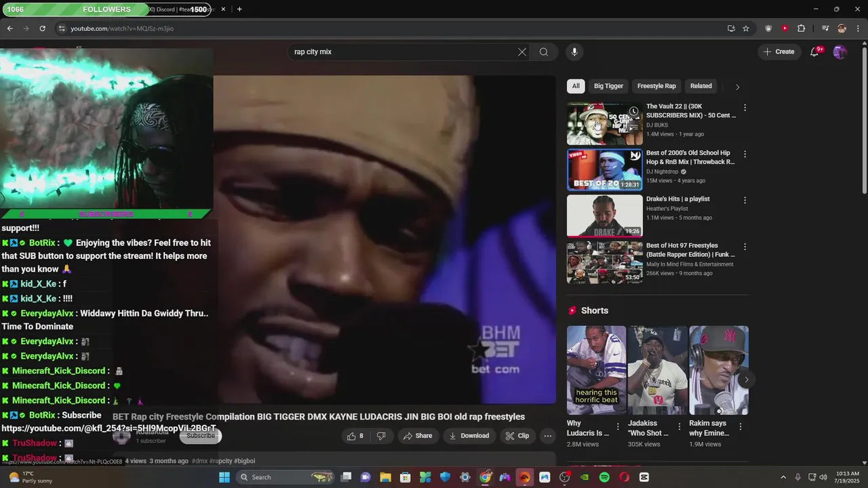This screenshot has height=488, width=868.
Task: Open NVIDIA app from taskbar
Action: pos(585,477)
